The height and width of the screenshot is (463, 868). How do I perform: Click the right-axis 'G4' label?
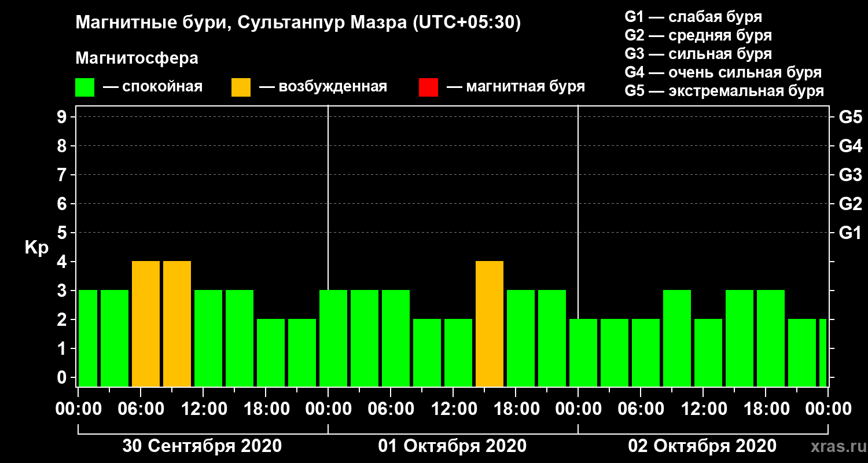[850, 146]
